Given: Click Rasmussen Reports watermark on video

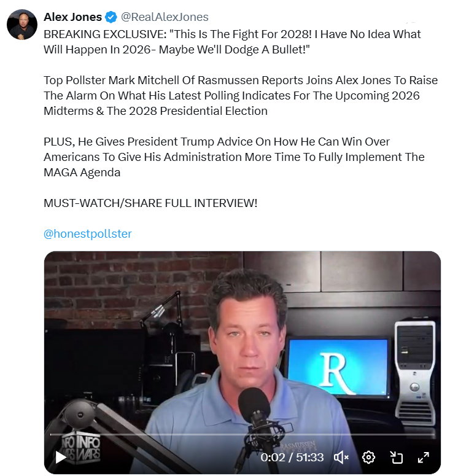Looking at the screenshot, I should pyautogui.click(x=298, y=447).
